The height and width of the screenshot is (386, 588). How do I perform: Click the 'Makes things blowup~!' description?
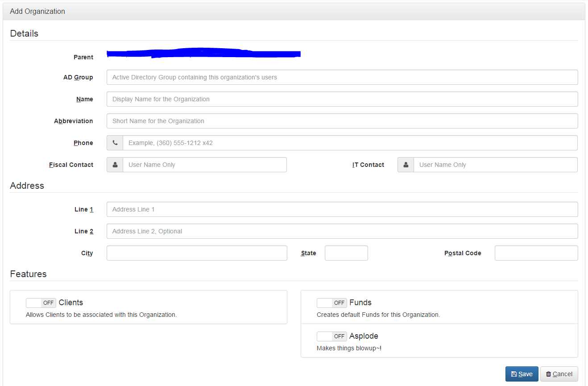(x=349, y=348)
